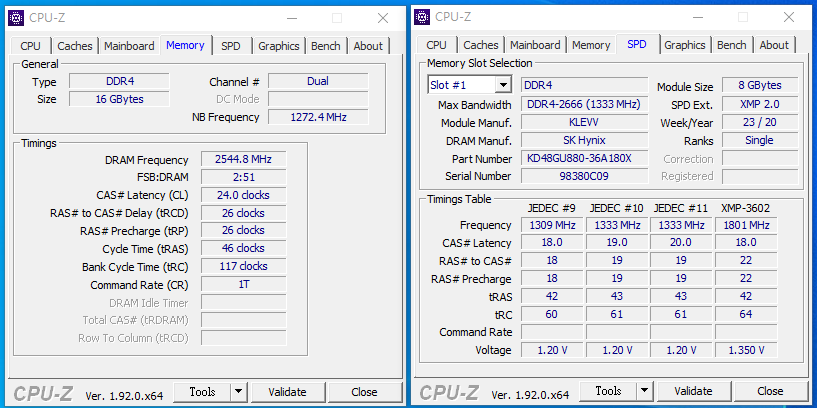Click Part Number KD48GU880-36A180X
This screenshot has height=408, width=817.
[x=585, y=158]
